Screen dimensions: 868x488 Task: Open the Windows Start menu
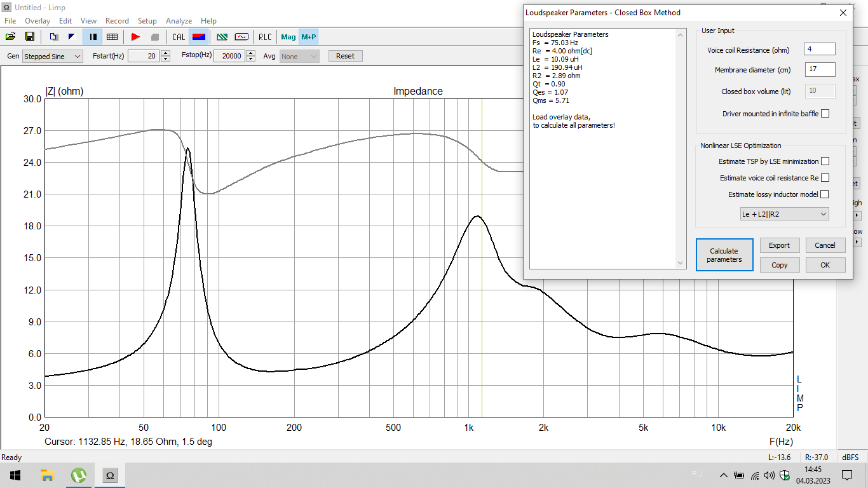(x=15, y=475)
